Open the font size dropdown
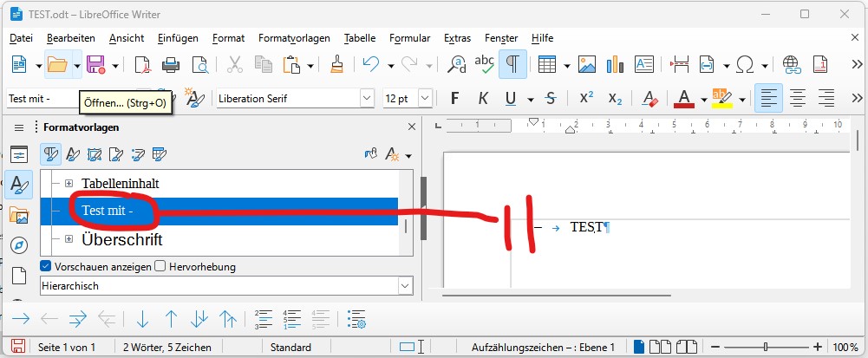 [425, 99]
